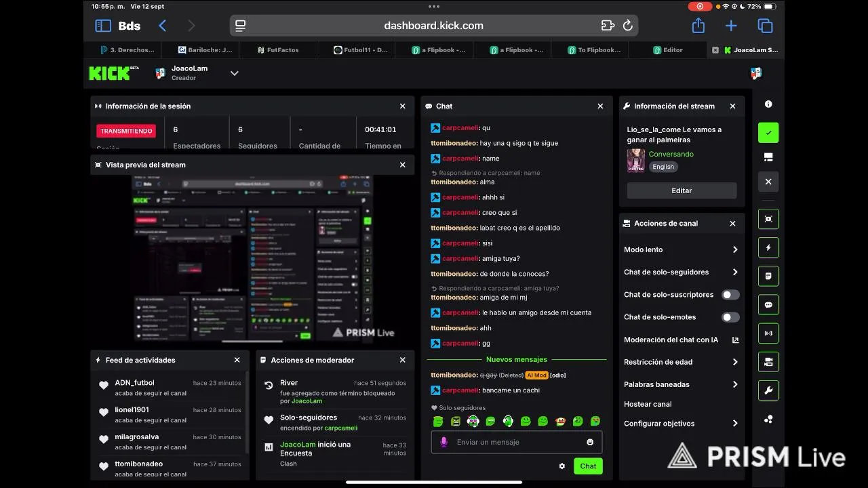Click Nuevos mensajes divider label

point(517,359)
